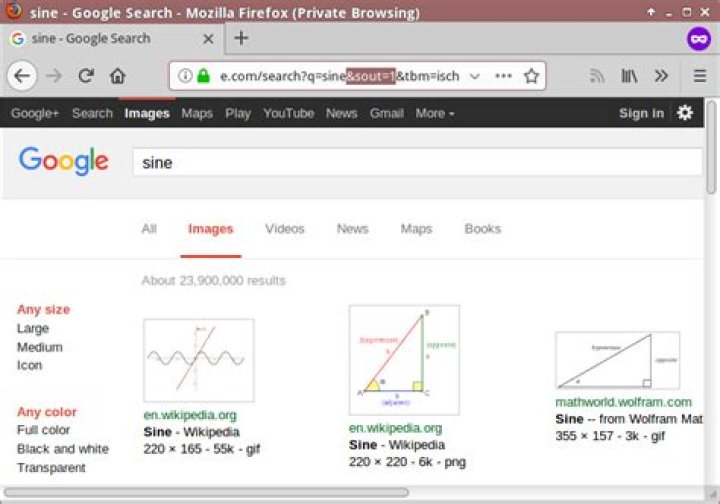Click the address bar URL text
The height and width of the screenshot is (504, 720).
tap(340, 76)
